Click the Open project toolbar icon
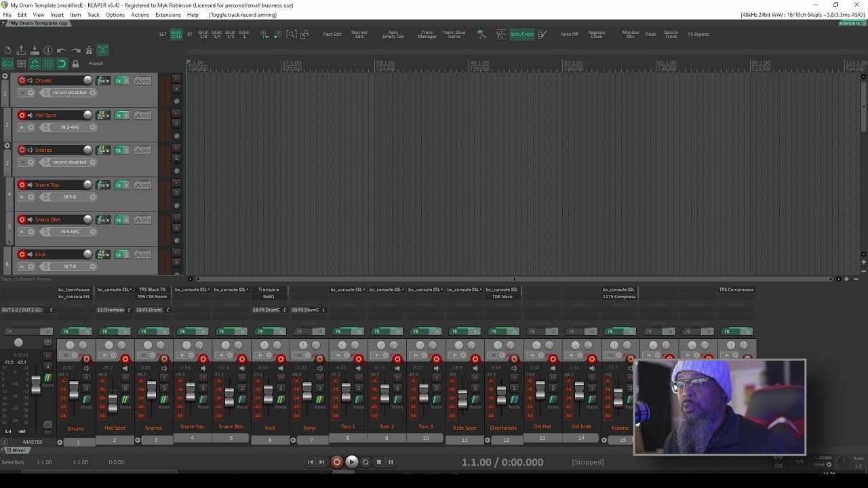The image size is (868, 488). (x=21, y=50)
